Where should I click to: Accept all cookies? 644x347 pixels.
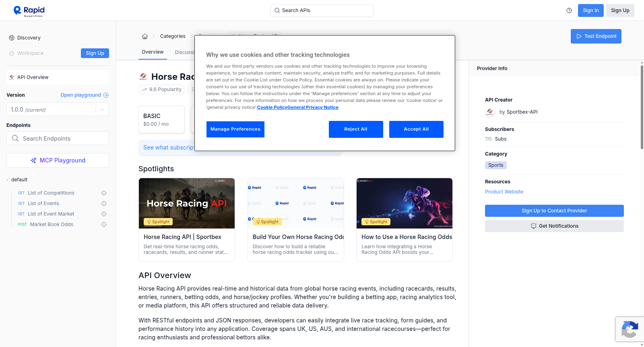click(x=416, y=129)
